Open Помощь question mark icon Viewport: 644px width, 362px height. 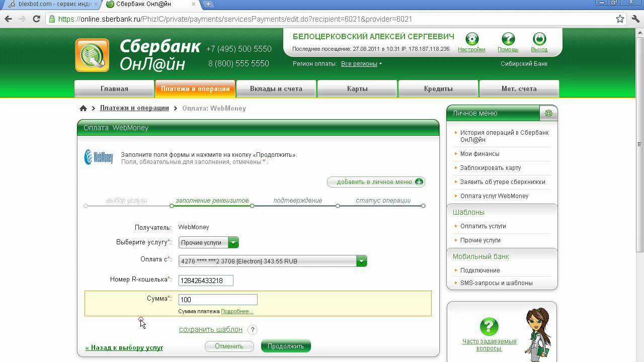(x=508, y=39)
